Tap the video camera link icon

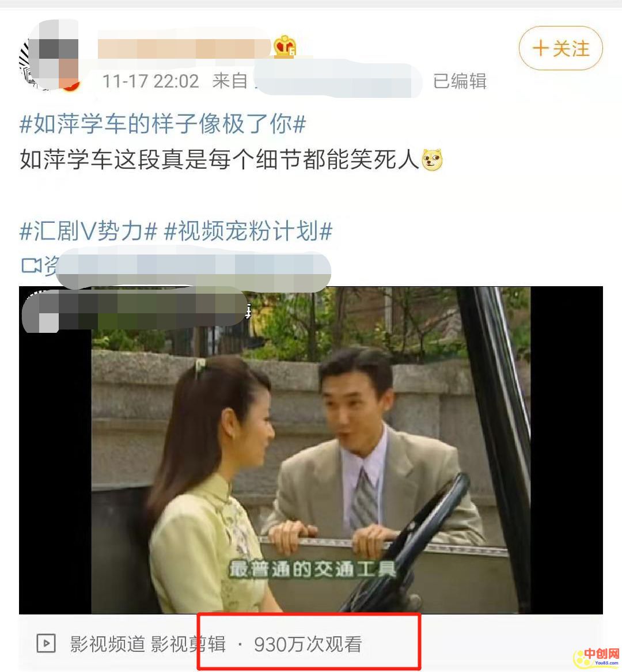tap(31, 265)
